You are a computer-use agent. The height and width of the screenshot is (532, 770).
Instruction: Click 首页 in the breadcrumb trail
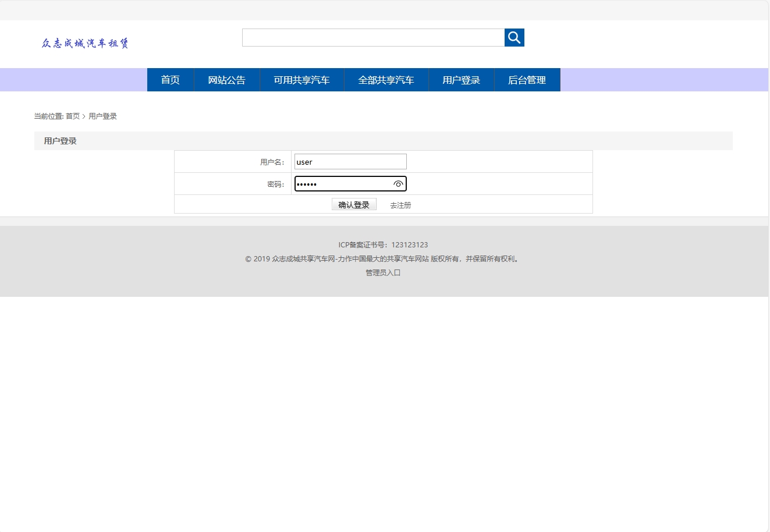[72, 116]
